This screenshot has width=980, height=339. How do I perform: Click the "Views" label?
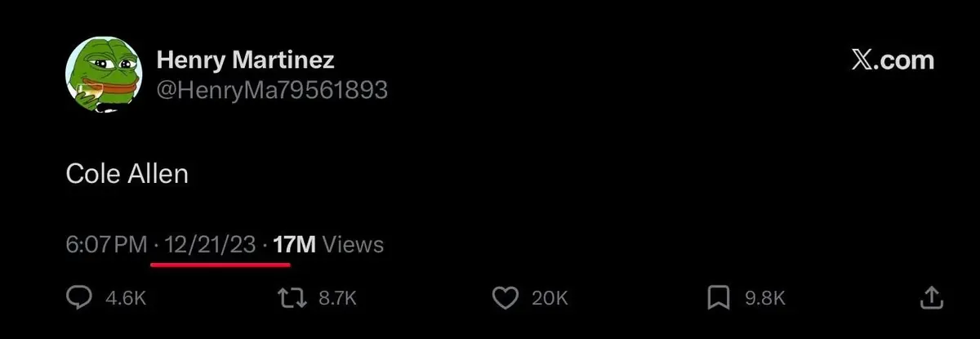coord(353,243)
